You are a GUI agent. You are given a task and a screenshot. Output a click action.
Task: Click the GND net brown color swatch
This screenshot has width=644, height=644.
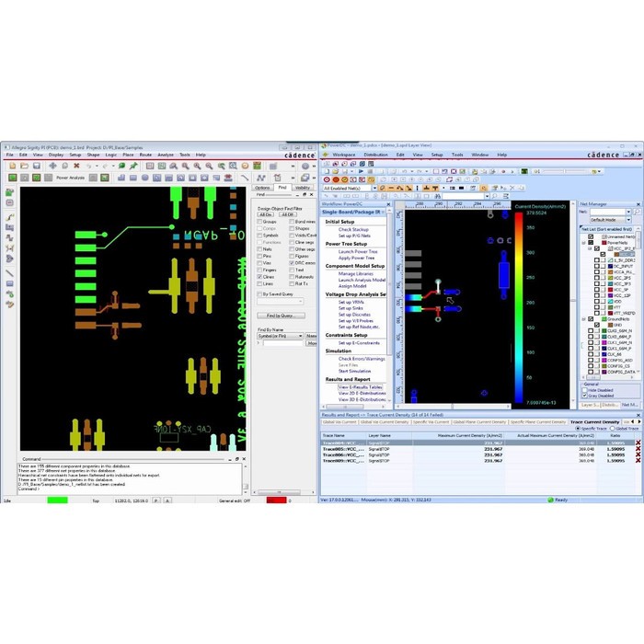[x=610, y=325]
